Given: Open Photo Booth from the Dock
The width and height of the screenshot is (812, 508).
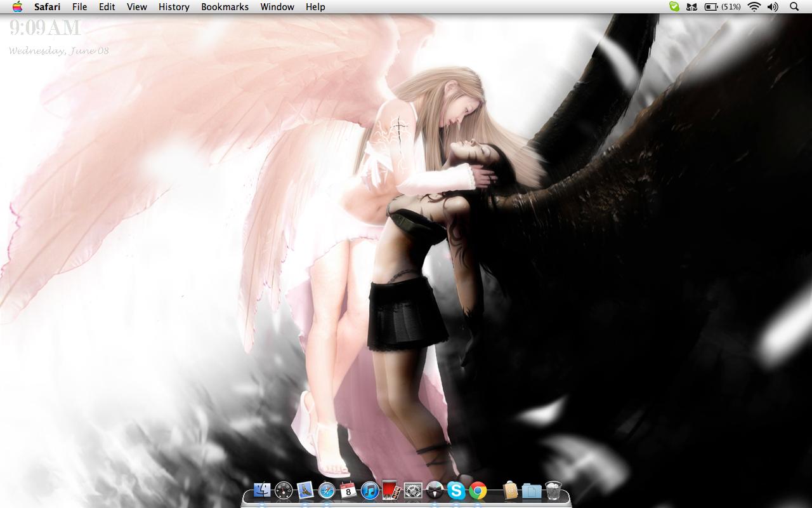Looking at the screenshot, I should pos(391,490).
